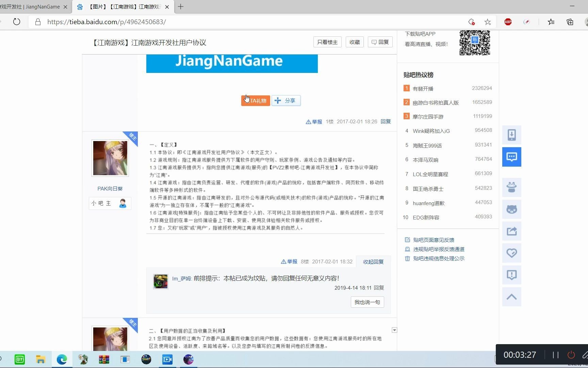The width and height of the screenshot is (588, 368).
Task: Click the site lock icon in address bar
Action: pos(38,22)
